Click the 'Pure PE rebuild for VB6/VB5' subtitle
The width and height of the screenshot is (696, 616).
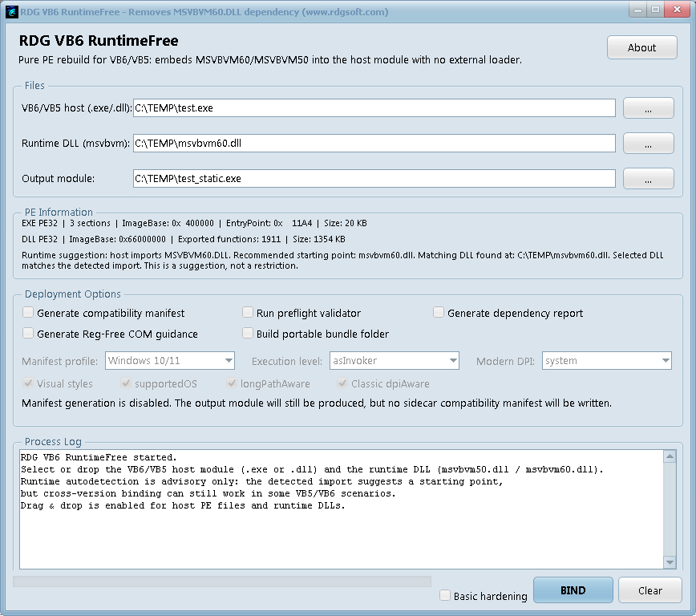click(270, 60)
